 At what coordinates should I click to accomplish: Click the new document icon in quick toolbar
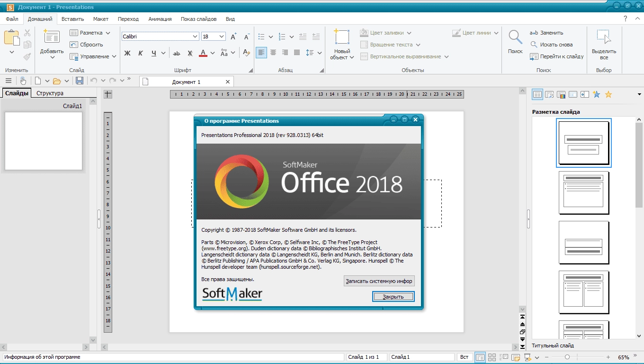(x=38, y=81)
